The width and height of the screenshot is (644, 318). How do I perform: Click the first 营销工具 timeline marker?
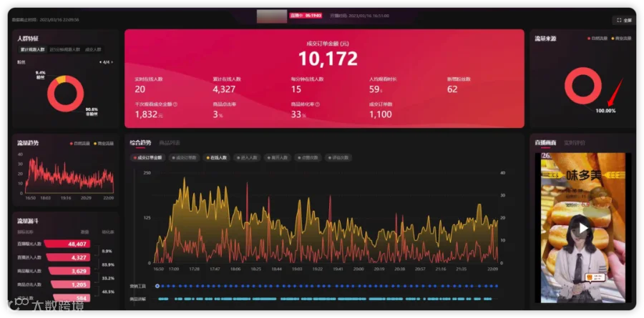coord(157,286)
